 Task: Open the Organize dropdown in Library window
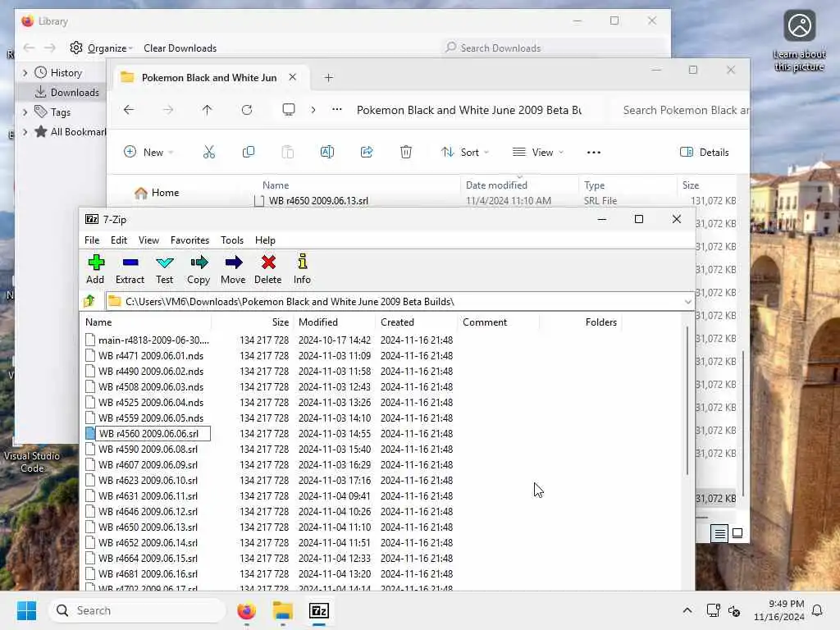[x=101, y=48]
